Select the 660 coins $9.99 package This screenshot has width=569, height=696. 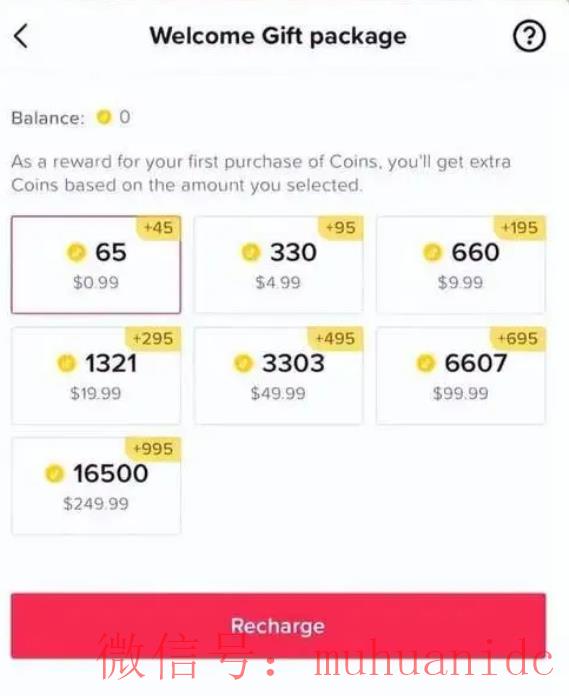click(x=461, y=265)
